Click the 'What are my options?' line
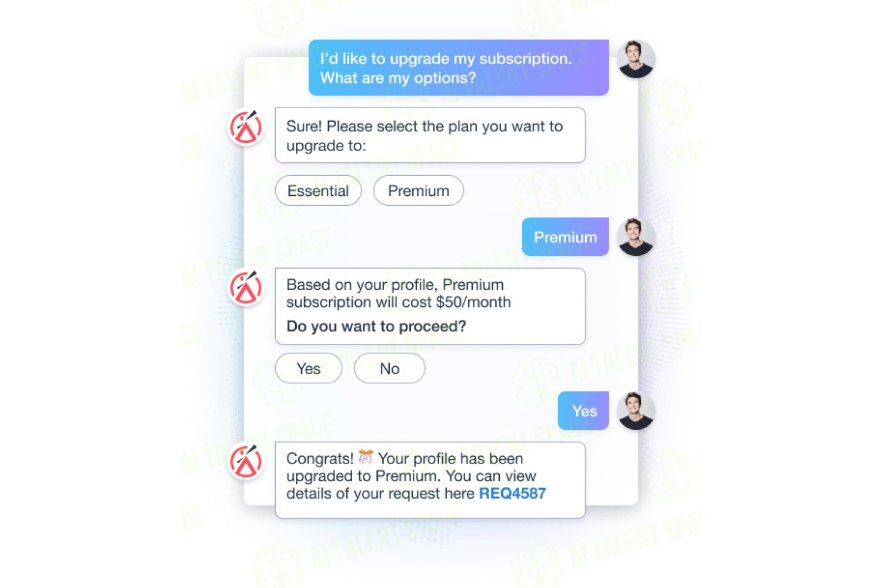Viewport: 882px width, 588px height. point(398,78)
